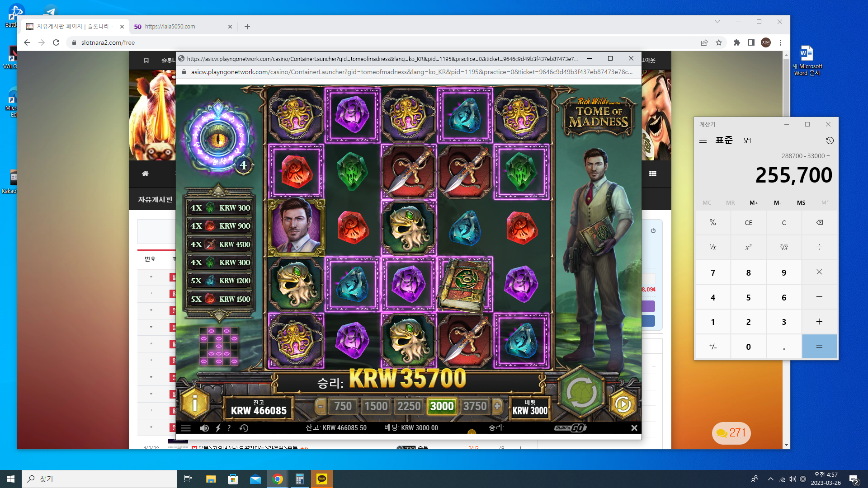Open the Chrome three-dot menu
The image size is (868, 488).
point(780,42)
